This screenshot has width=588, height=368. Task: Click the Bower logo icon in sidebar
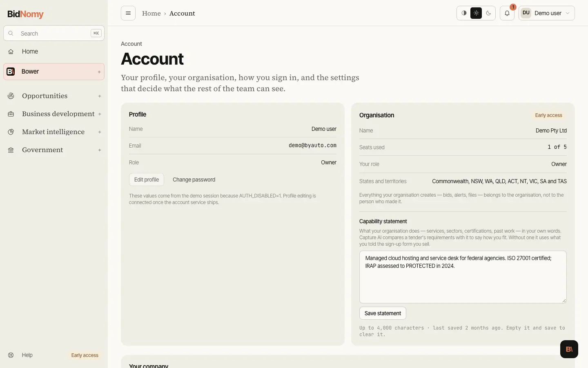pos(11,72)
